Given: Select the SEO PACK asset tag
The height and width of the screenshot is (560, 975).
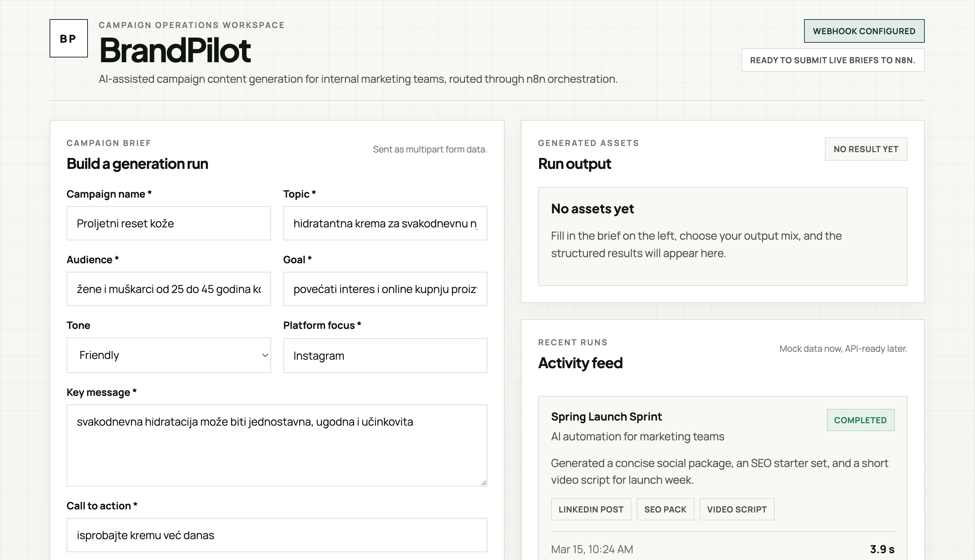Looking at the screenshot, I should (x=665, y=509).
